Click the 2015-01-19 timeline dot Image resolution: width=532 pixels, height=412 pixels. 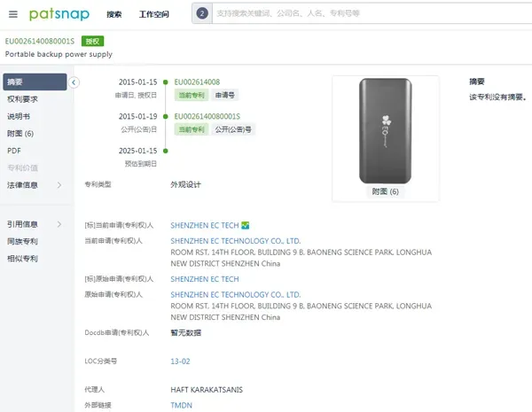pyautogui.click(x=166, y=116)
